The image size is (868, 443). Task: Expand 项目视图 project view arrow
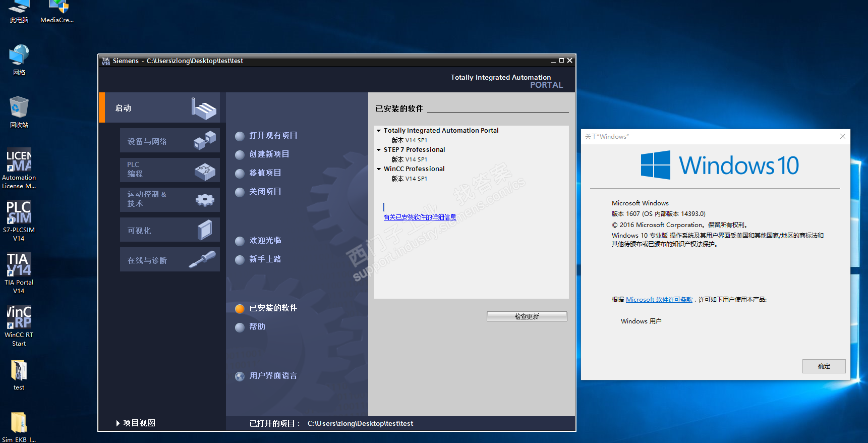(118, 423)
